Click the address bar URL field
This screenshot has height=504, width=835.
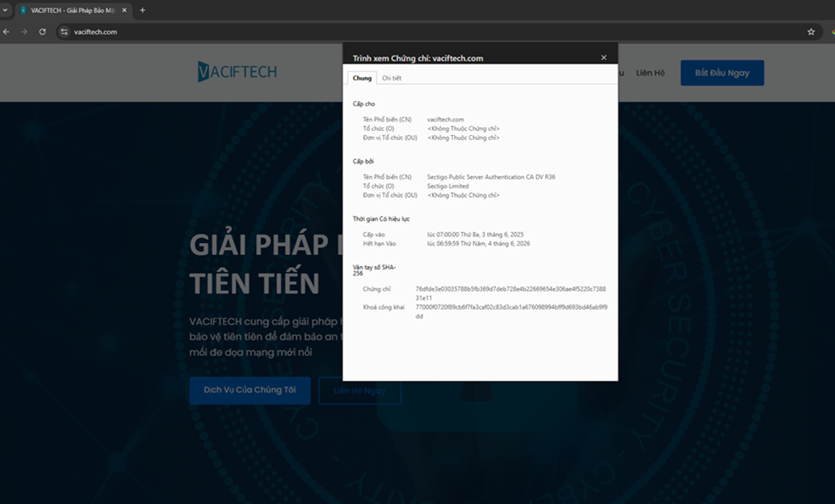428,32
